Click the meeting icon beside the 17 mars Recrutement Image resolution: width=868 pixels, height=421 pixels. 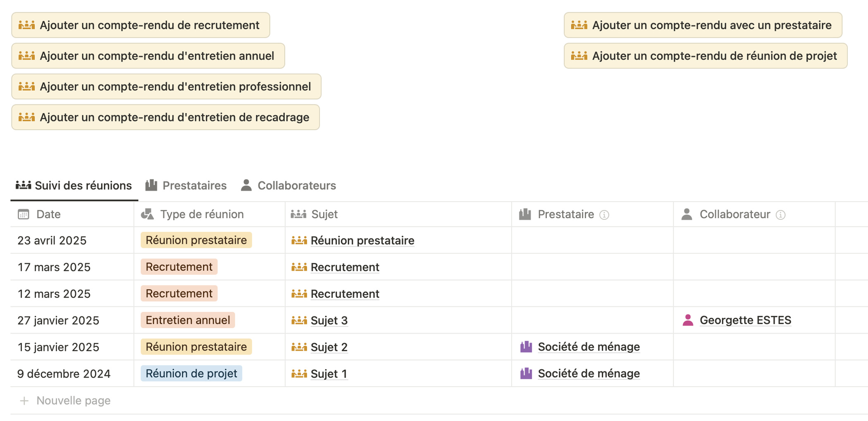tap(298, 267)
